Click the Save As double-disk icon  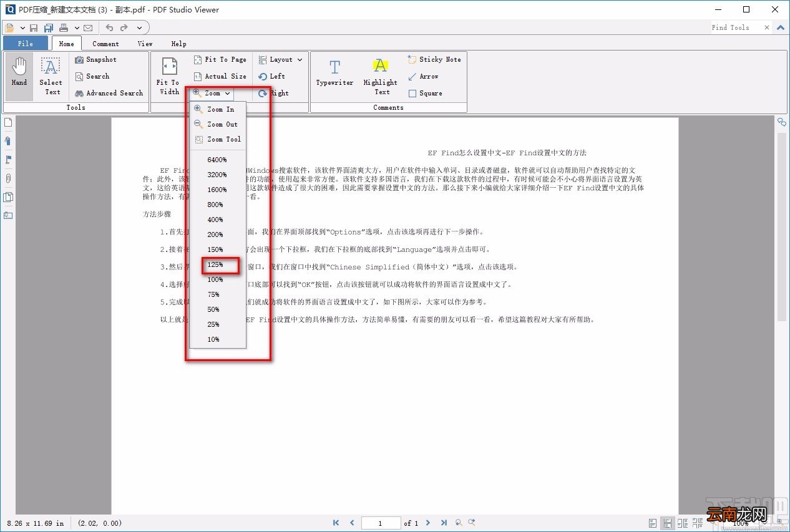pyautogui.click(x=49, y=27)
